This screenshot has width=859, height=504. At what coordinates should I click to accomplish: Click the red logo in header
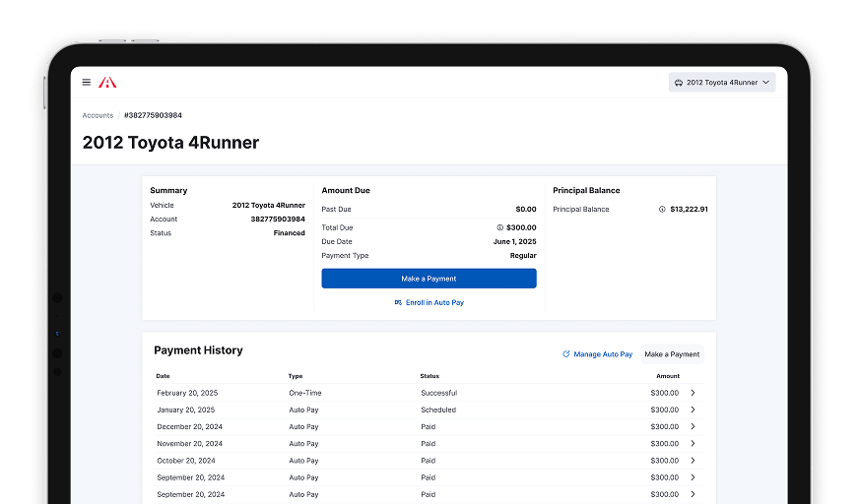coord(107,82)
